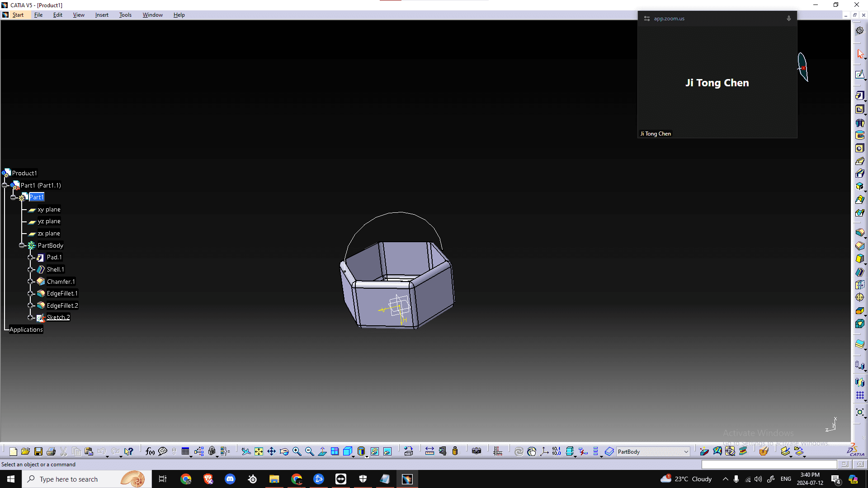The image size is (868, 488).
Task: Toggle Hide/Show swap visible space
Action: point(387,451)
